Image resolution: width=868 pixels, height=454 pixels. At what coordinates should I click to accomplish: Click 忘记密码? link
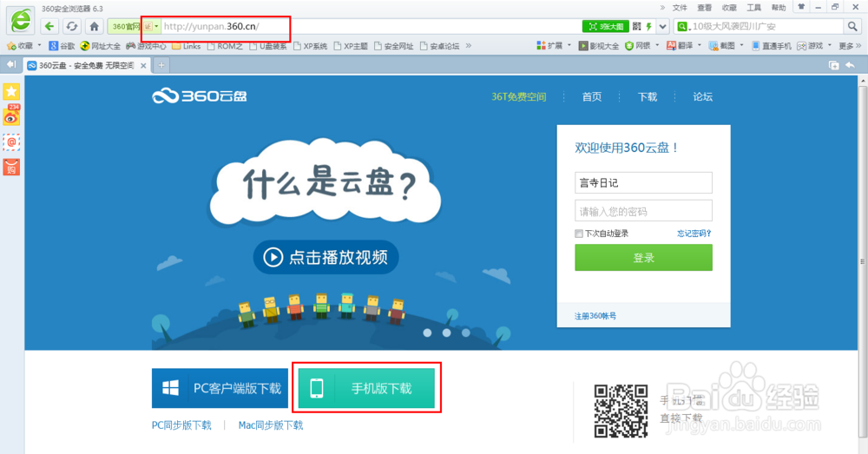click(x=694, y=234)
